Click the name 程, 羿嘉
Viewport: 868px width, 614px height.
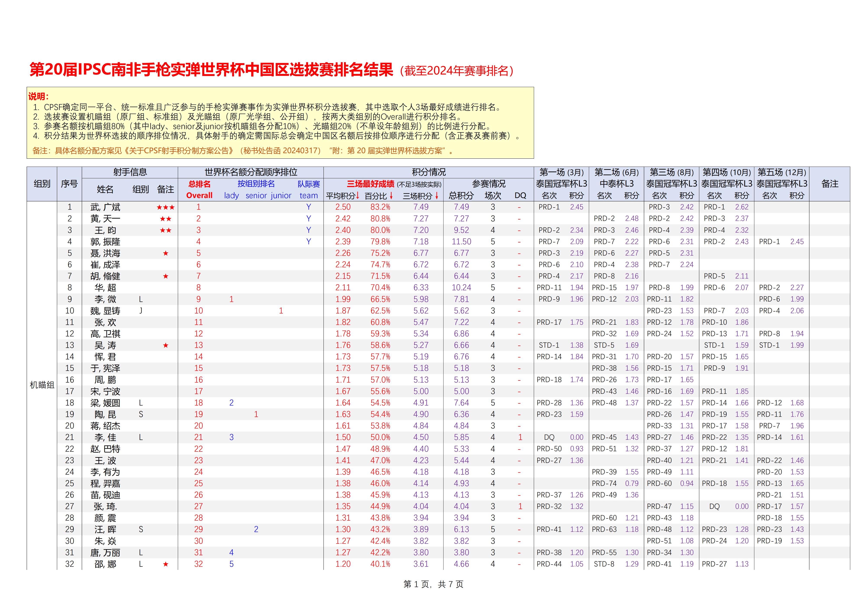105,484
